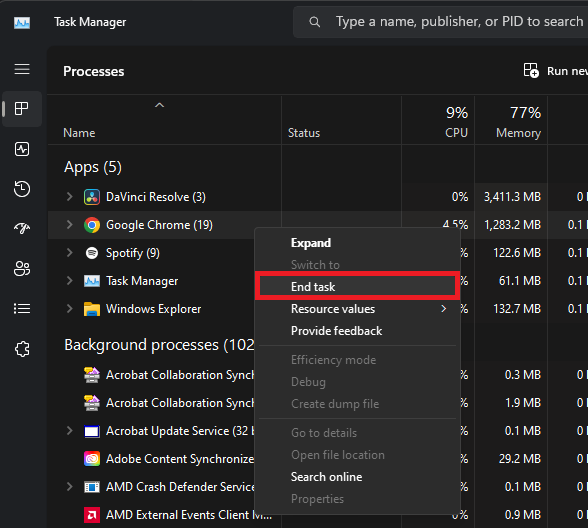Open the Details page list icon
The image size is (588, 528).
tap(22, 309)
